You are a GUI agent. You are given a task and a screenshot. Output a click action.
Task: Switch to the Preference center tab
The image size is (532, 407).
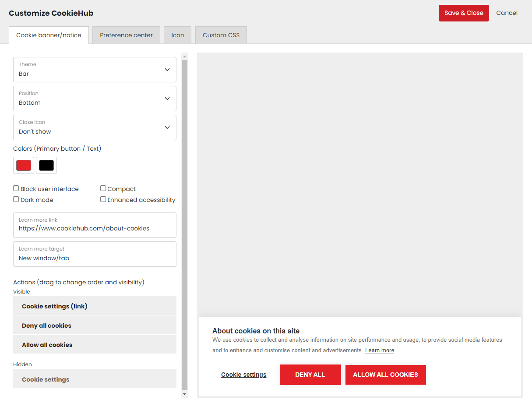tap(126, 35)
